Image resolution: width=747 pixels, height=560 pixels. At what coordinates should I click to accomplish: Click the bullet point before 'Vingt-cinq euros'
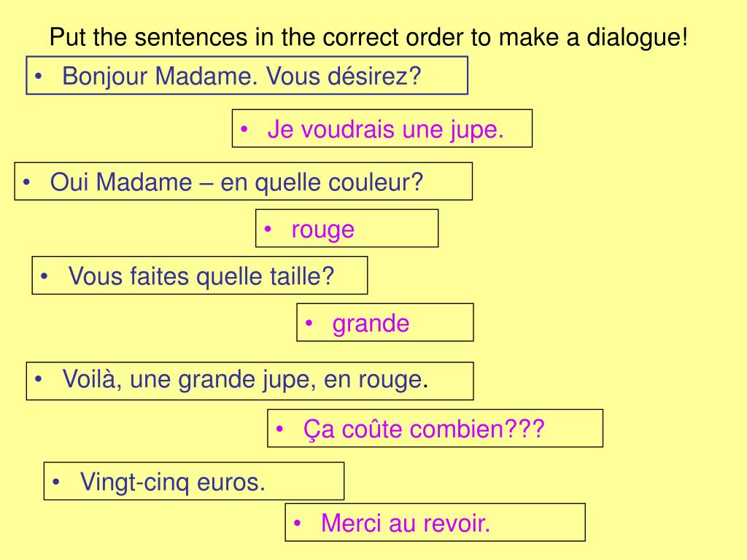coord(56,482)
